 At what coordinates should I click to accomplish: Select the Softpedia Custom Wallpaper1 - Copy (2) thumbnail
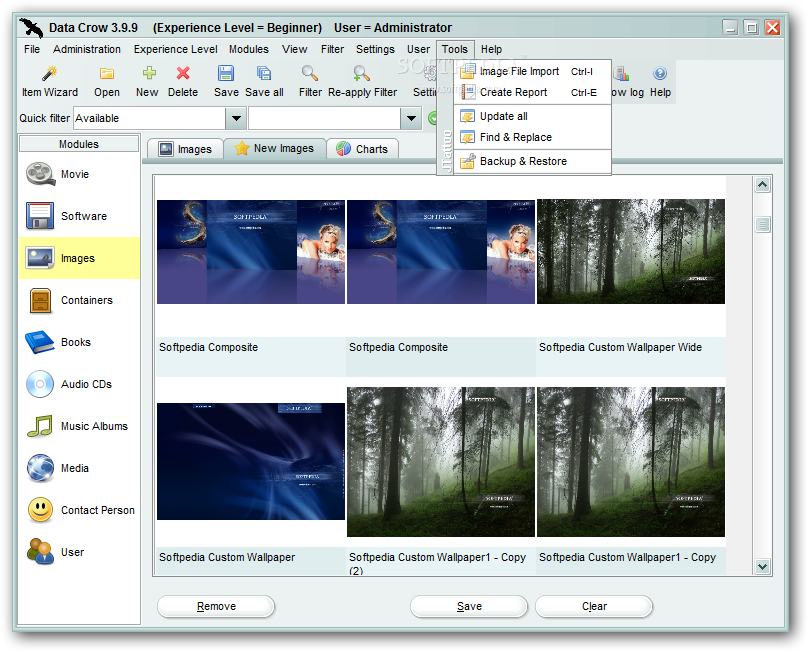tap(441, 462)
